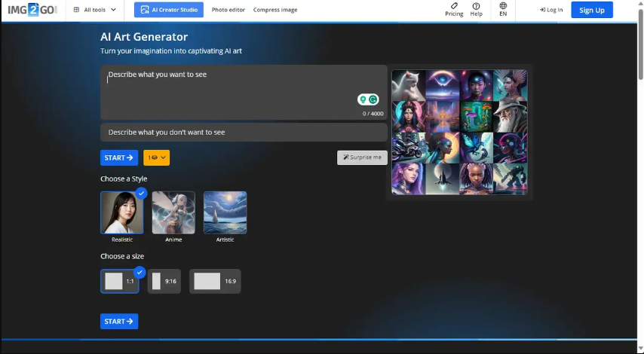Click the Sign Up button

(592, 10)
